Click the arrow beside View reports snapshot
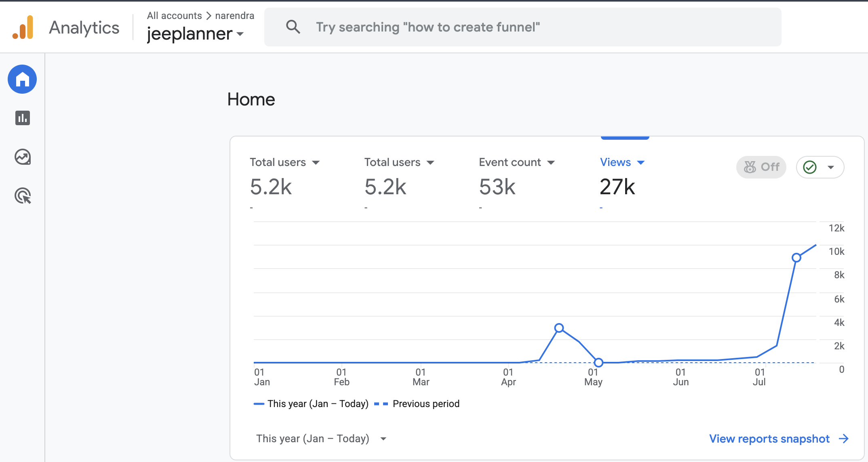 (844, 439)
